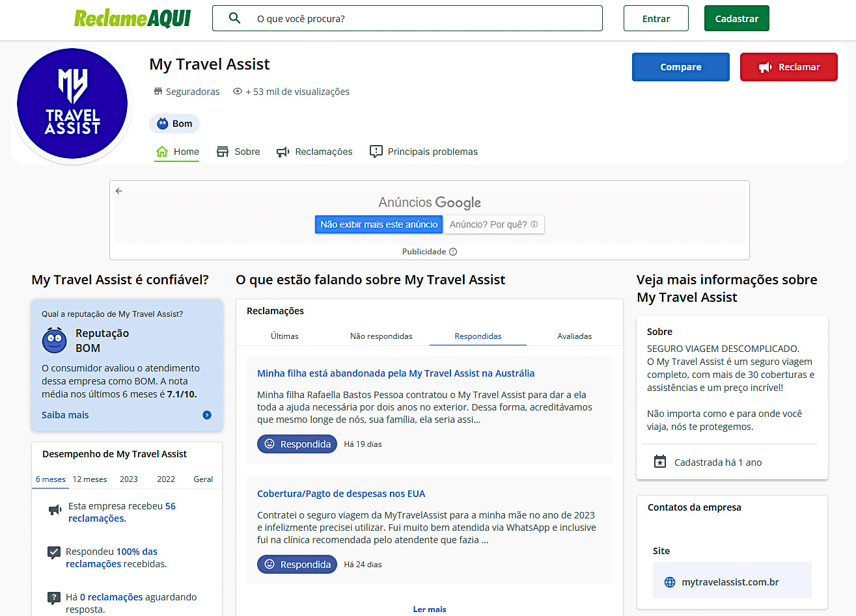Select the Respondidas complaints tab

[x=478, y=336]
